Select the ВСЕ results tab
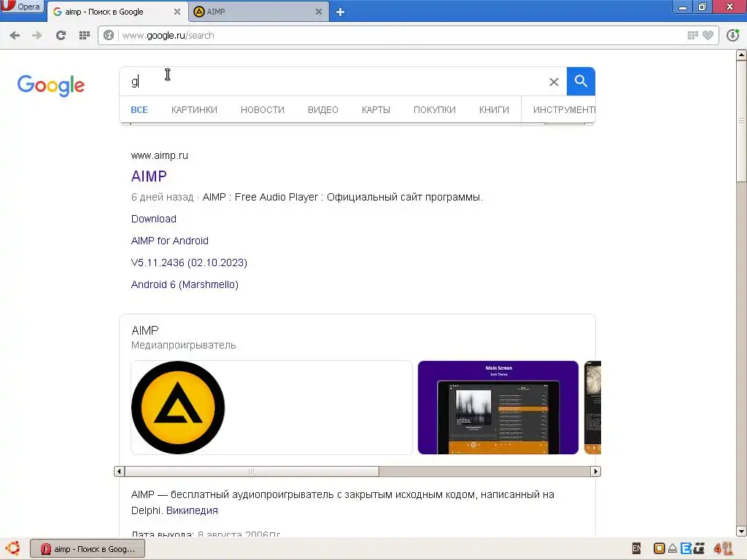This screenshot has width=747, height=560. [x=139, y=109]
